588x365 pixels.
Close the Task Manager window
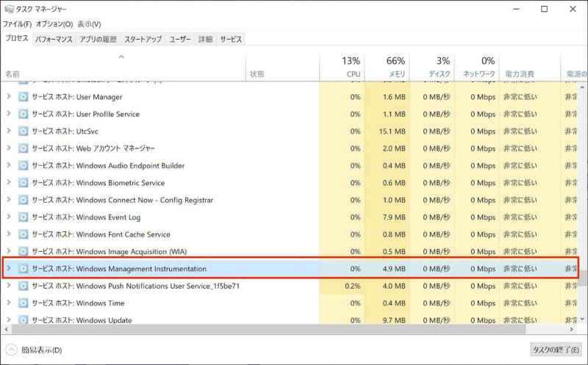(573, 9)
